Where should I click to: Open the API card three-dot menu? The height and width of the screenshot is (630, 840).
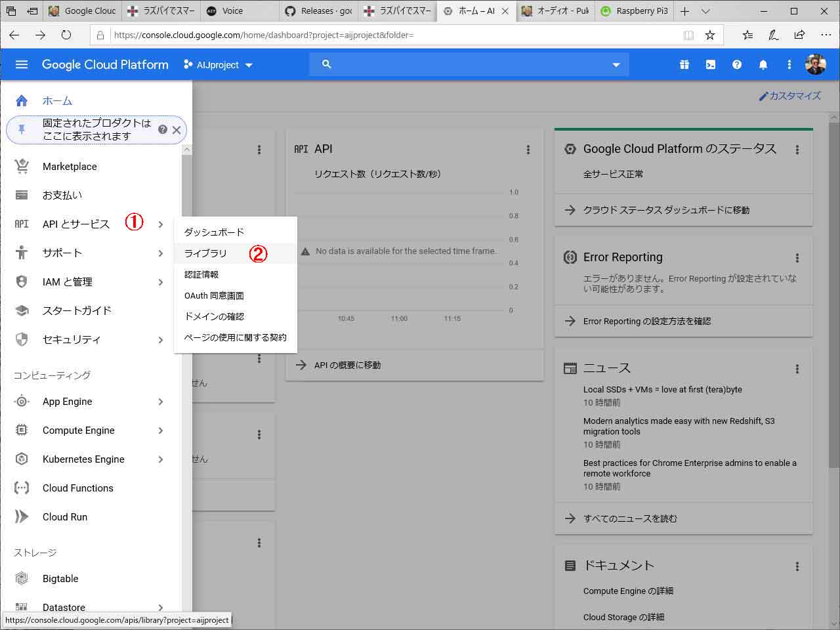tap(528, 150)
